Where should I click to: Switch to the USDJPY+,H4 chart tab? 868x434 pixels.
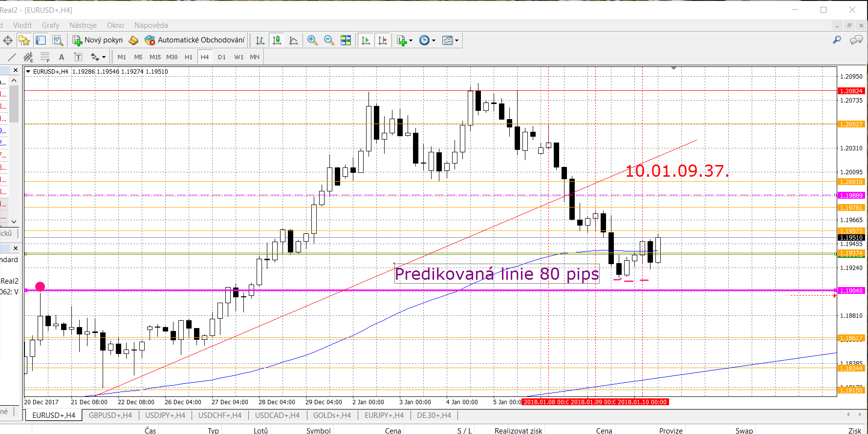[x=165, y=415]
